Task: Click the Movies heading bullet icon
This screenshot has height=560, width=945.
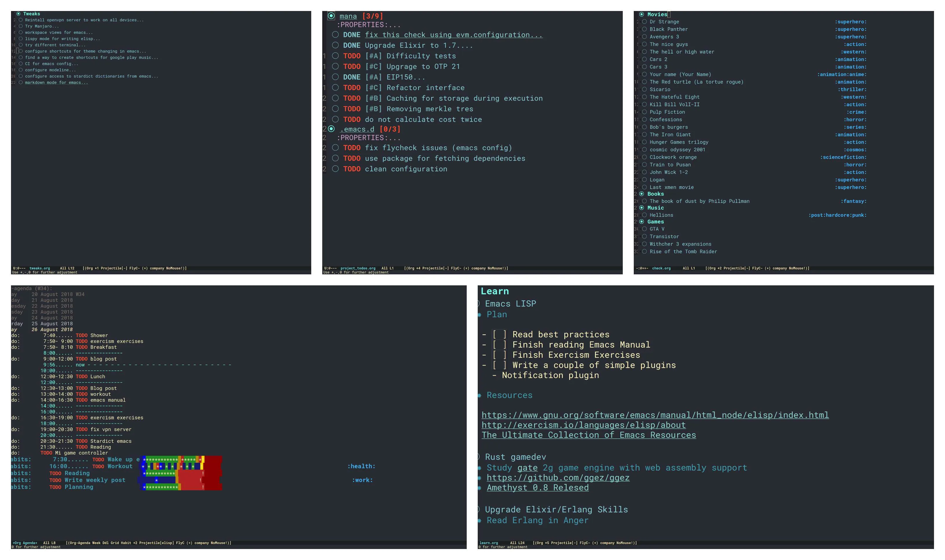Action: 642,14
